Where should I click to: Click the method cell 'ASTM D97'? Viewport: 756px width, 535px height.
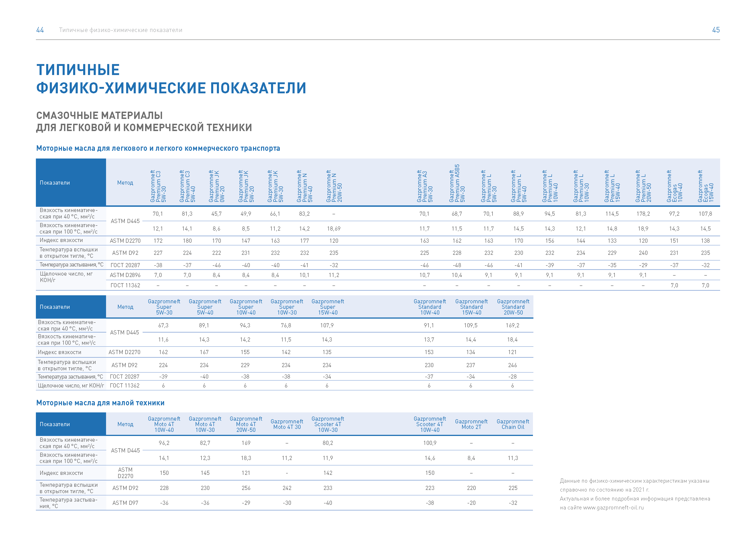point(125,503)
